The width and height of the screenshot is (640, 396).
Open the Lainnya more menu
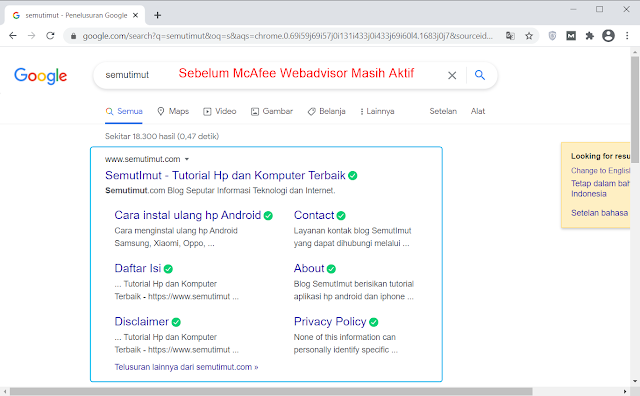click(377, 111)
